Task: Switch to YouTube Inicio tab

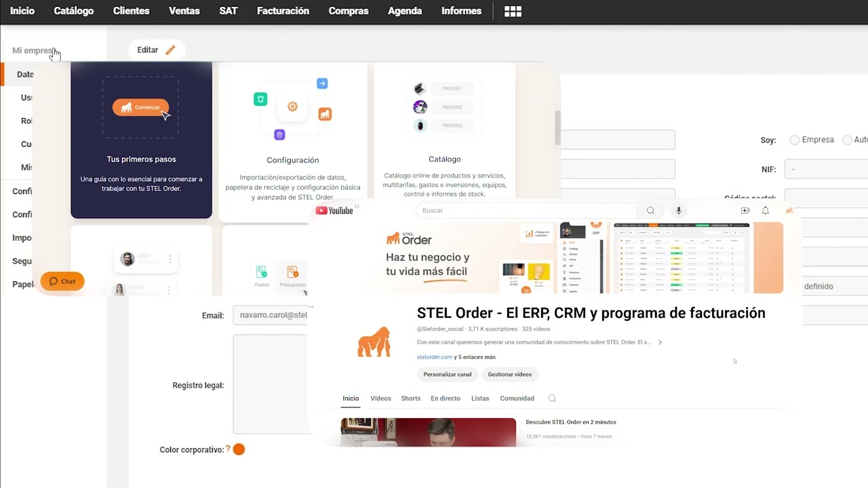Action: click(351, 399)
